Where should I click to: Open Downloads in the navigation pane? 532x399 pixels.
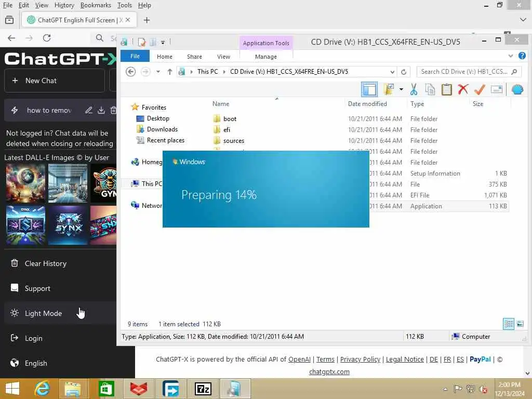162,129
